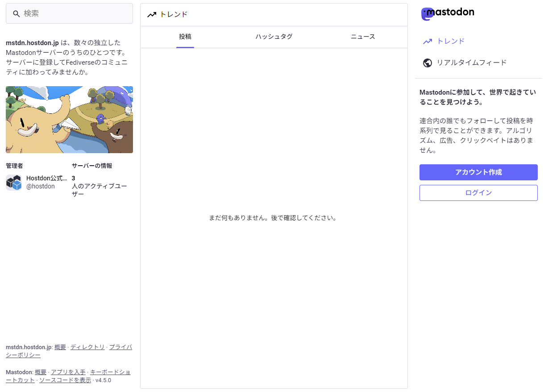
Task: Click the trend icon in column header
Action: coord(152,15)
